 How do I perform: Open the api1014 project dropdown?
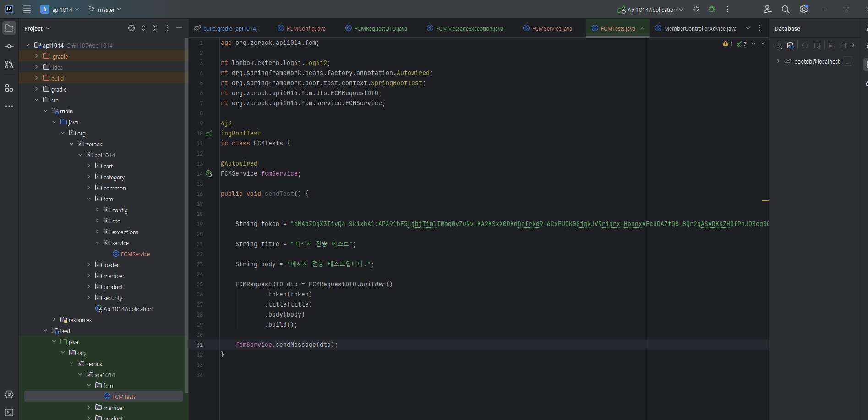(x=60, y=9)
